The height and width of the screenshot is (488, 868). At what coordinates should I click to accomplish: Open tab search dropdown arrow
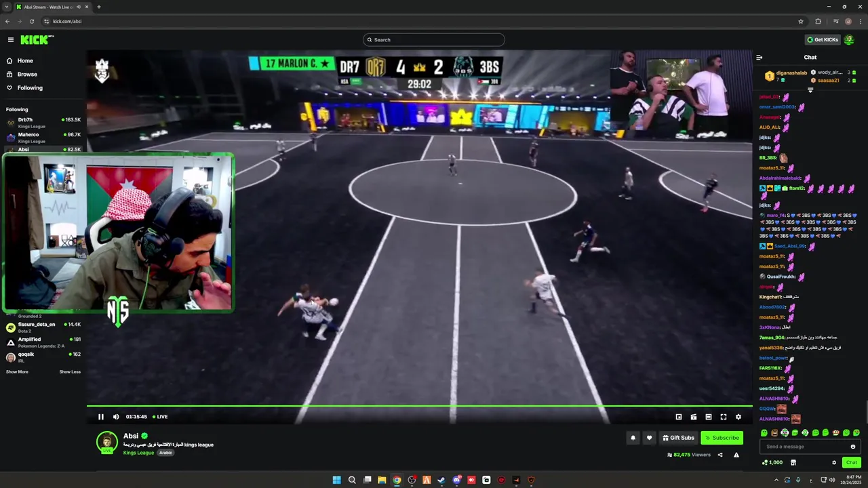[7, 7]
